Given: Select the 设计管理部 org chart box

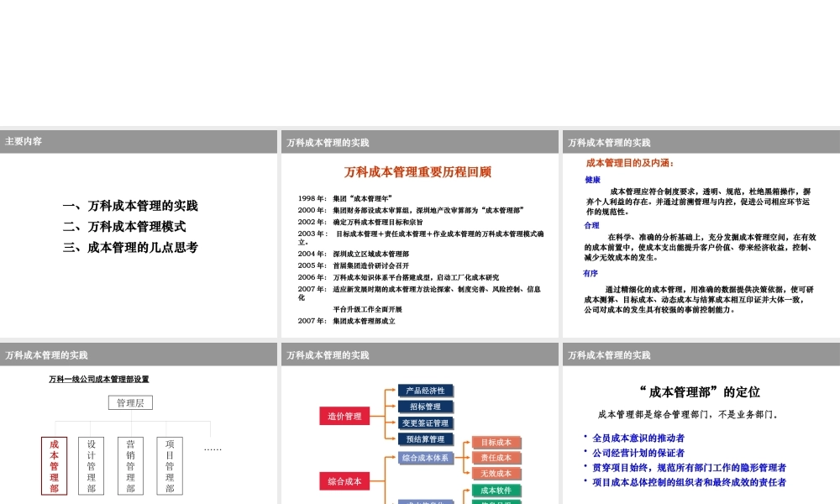Looking at the screenshot, I should [91, 466].
